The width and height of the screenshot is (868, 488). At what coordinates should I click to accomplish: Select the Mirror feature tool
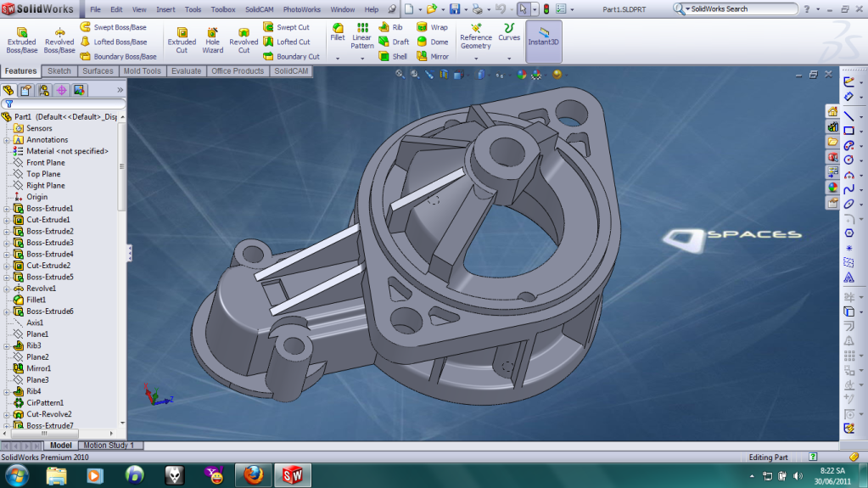[433, 57]
